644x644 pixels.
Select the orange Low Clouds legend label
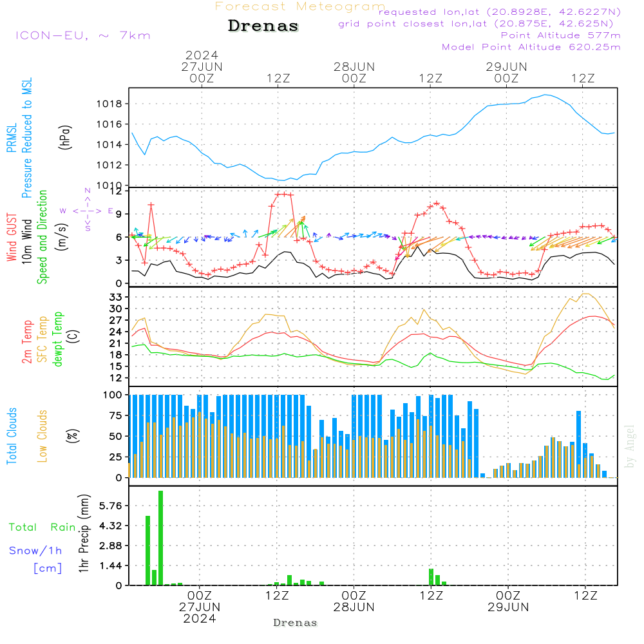(x=43, y=436)
